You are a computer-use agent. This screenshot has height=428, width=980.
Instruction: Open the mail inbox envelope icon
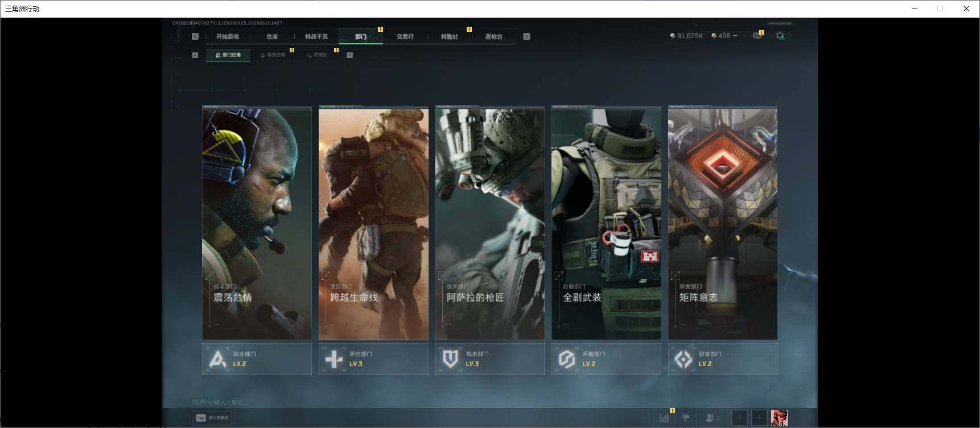757,36
